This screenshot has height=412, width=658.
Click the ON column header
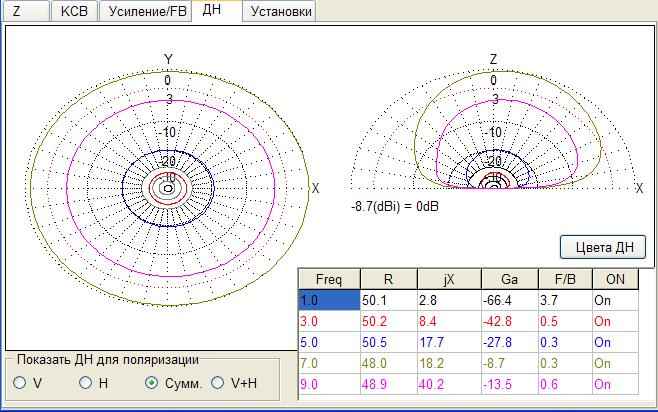coord(615,279)
